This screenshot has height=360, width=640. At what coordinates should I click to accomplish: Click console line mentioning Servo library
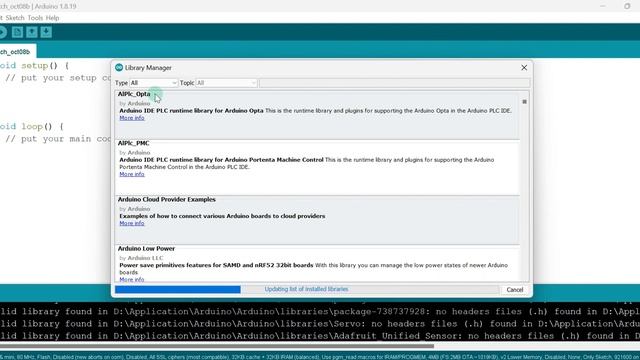(x=320, y=324)
